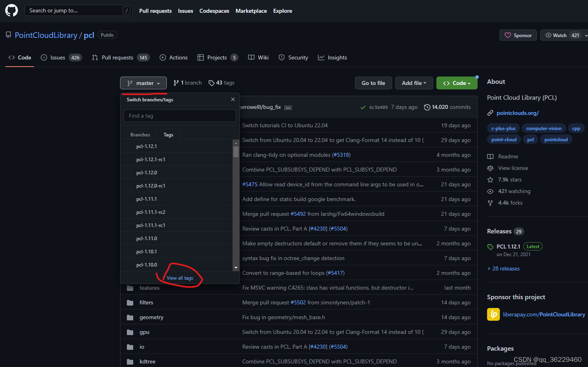Viewport: 588px width, 367px height.
Task: Open the 14,020 commits history link
Action: (x=447, y=107)
